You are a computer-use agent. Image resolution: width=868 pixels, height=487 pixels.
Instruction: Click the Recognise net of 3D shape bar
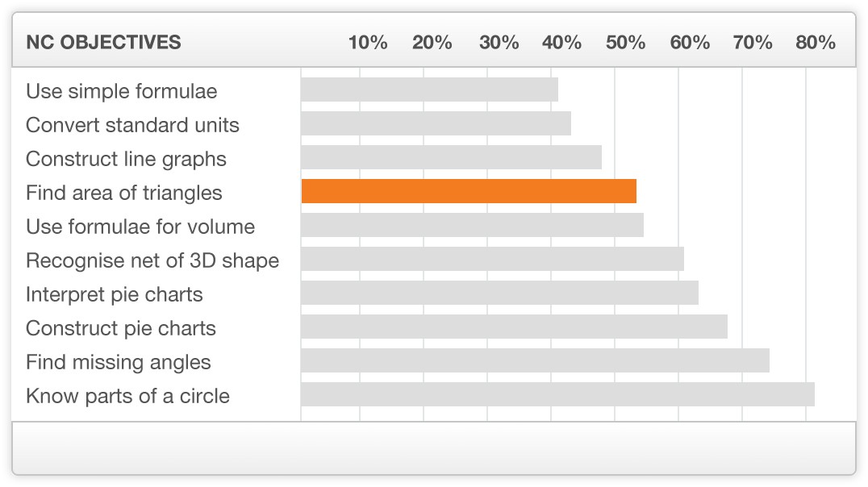tap(493, 259)
